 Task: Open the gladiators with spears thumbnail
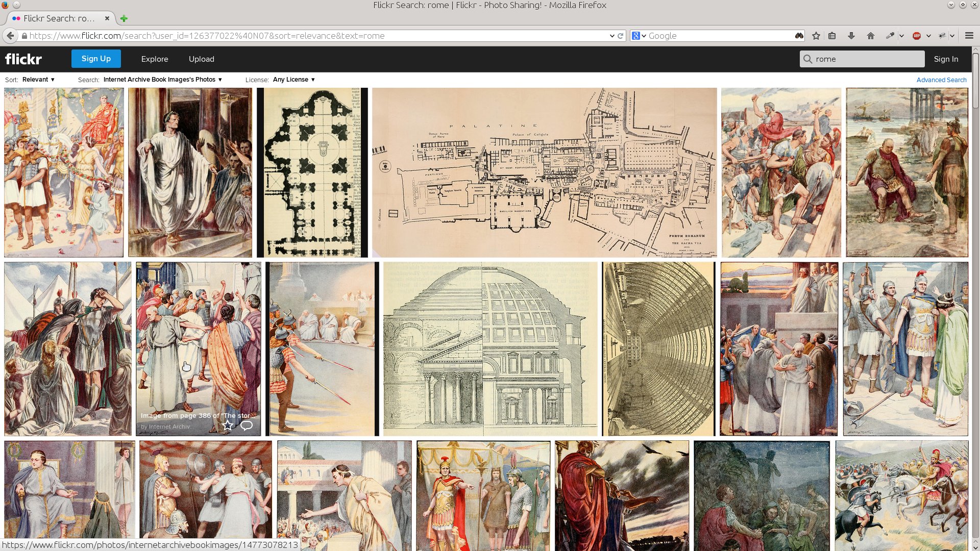pos(322,349)
